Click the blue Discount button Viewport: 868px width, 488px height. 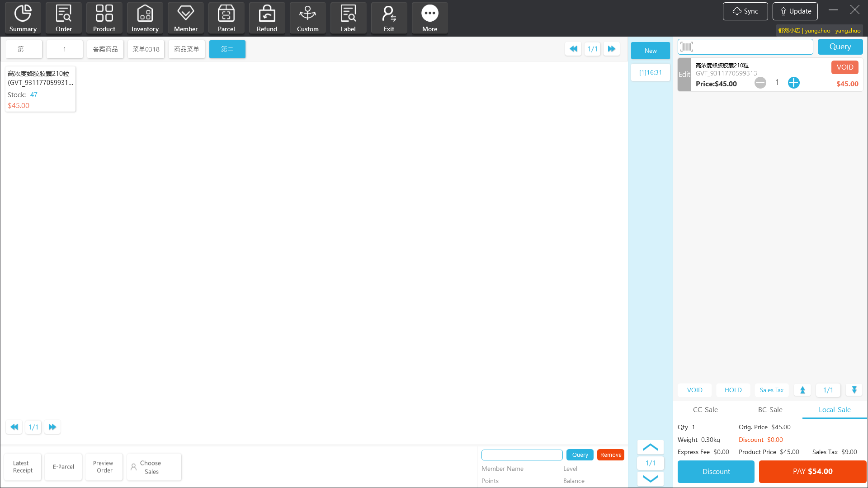716,472
